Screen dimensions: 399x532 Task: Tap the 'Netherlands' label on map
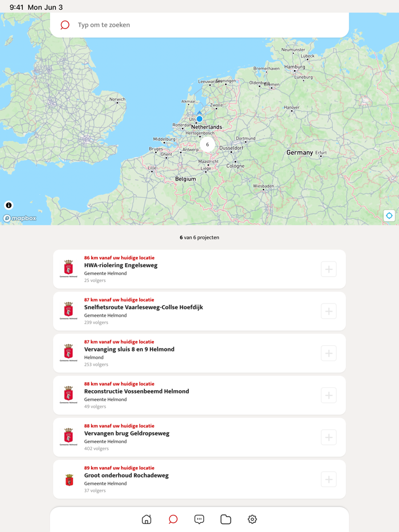206,127
